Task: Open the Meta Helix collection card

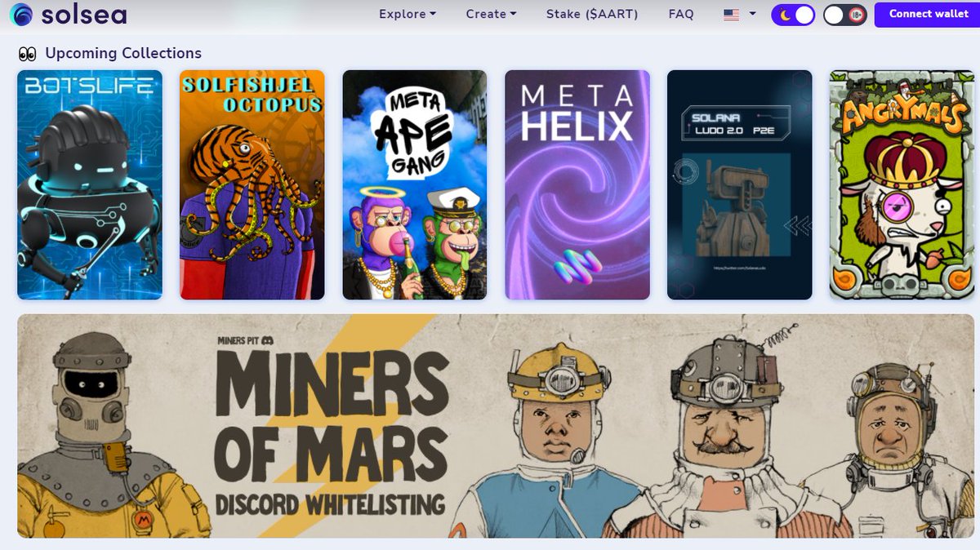Action: click(577, 184)
